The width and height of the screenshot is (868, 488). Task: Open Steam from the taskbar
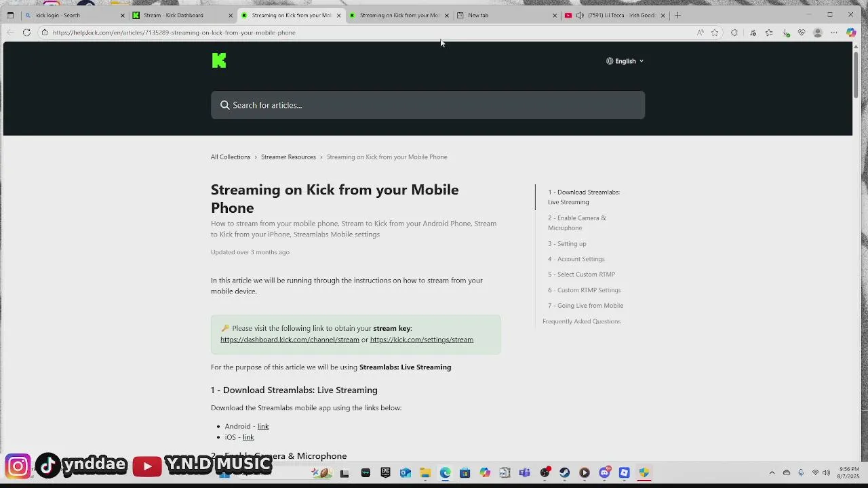(564, 472)
